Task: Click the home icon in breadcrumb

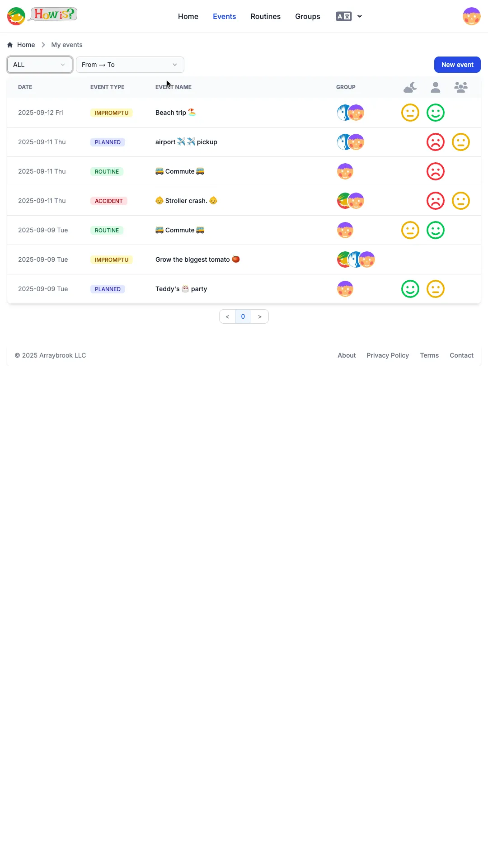Action: 10,45
